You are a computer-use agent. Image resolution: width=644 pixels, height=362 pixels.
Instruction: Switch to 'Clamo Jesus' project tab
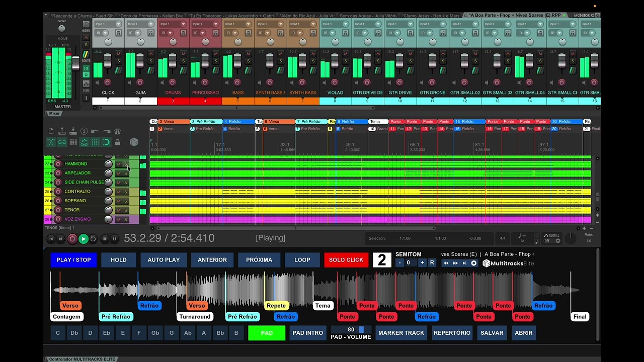[x=431, y=16]
